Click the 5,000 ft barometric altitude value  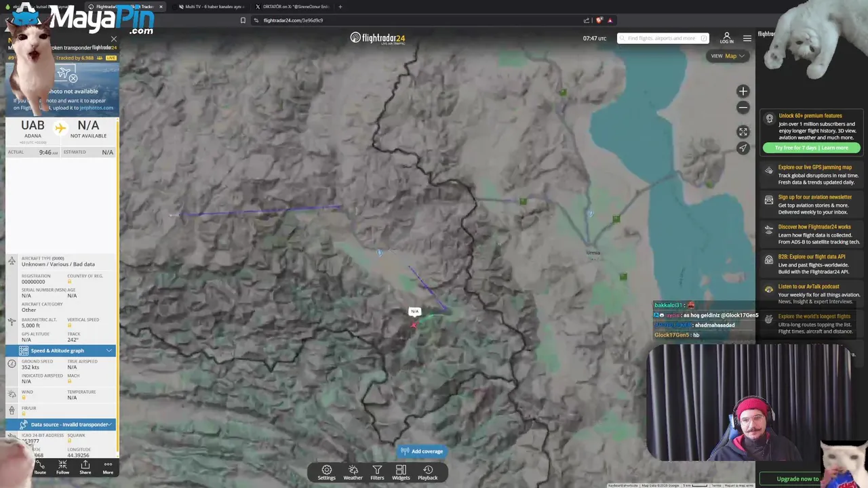31,325
